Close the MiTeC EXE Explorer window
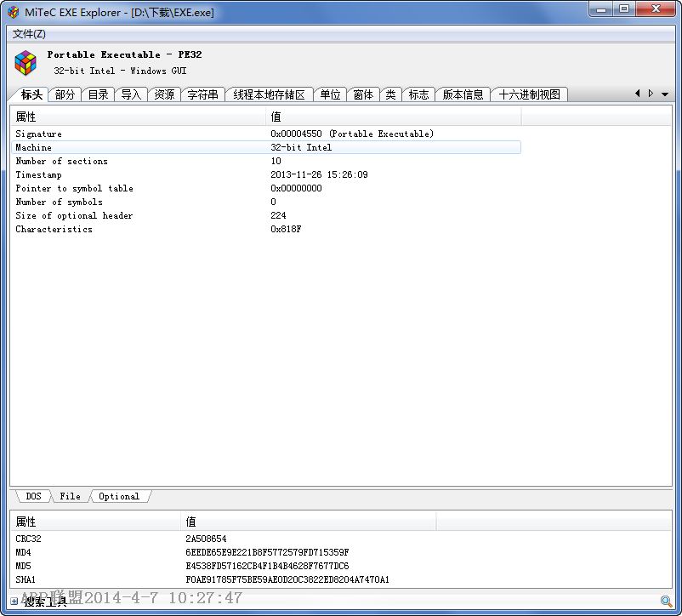Screen dimensions: 682x616 pyautogui.click(x=656, y=9)
